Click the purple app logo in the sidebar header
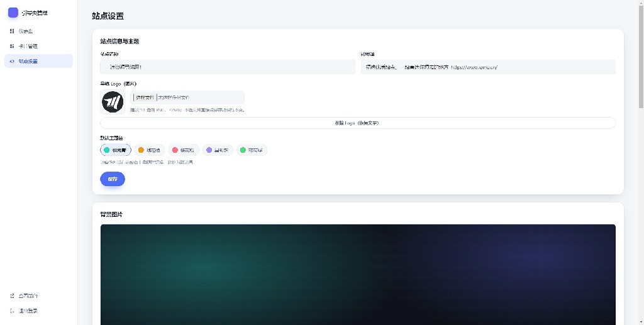The width and height of the screenshot is (644, 325). (13, 13)
